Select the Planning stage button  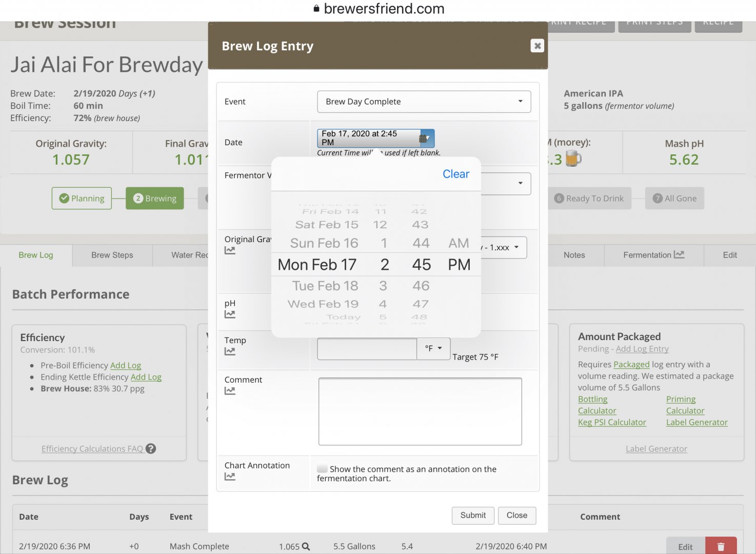(x=82, y=198)
